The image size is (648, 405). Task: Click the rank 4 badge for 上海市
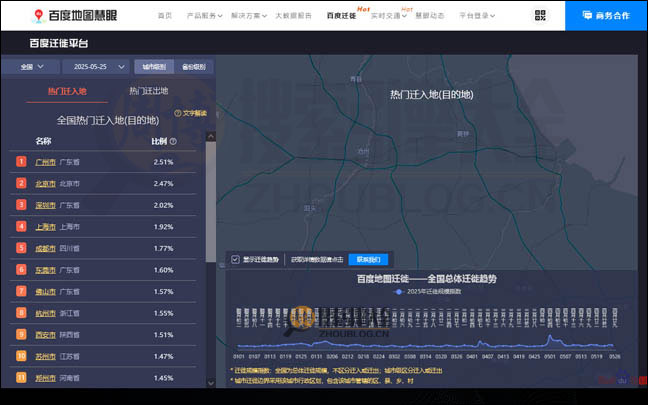click(21, 226)
